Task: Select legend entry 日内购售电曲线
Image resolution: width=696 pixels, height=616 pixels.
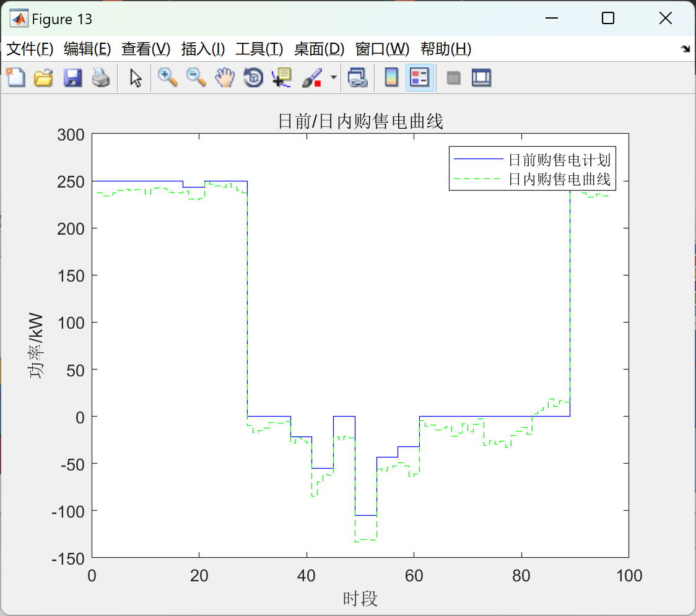Action: coord(559,179)
